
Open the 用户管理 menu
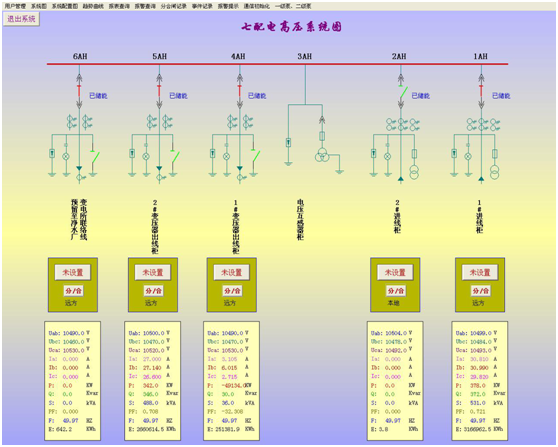(x=15, y=6)
